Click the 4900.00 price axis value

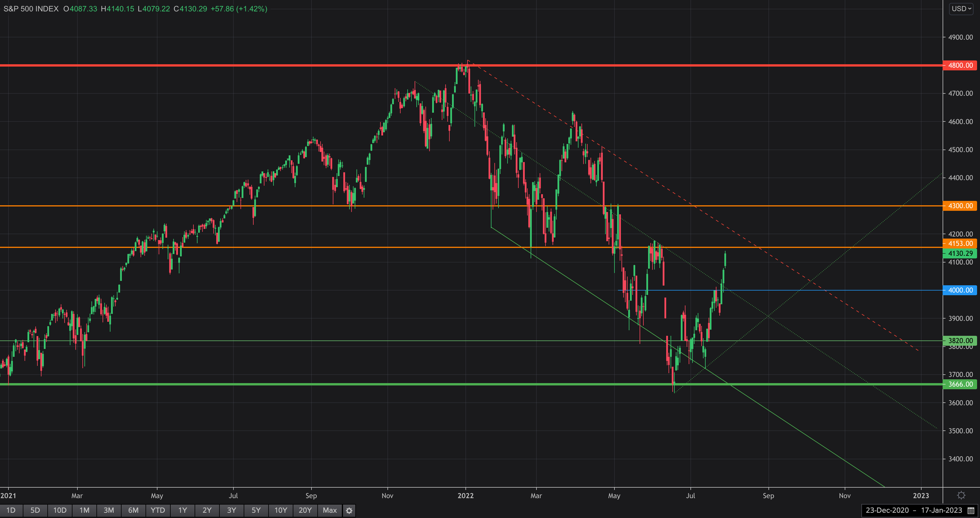[x=961, y=37]
